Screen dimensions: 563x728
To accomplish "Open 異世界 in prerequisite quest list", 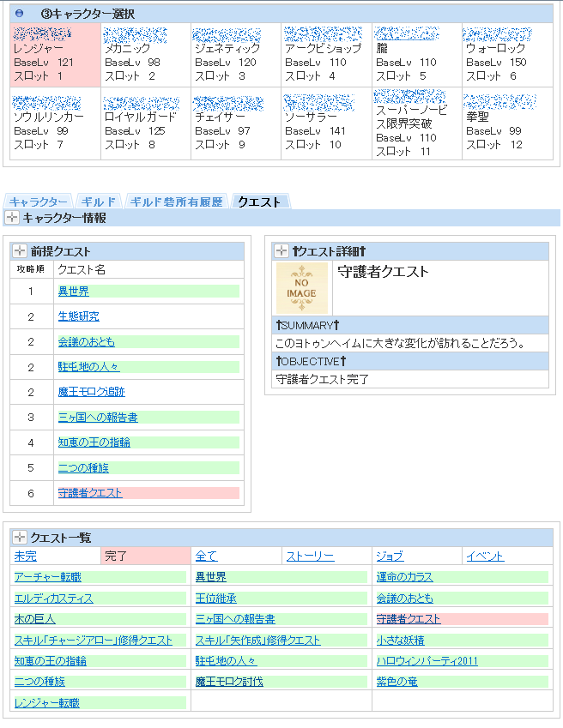I will pos(73,292).
